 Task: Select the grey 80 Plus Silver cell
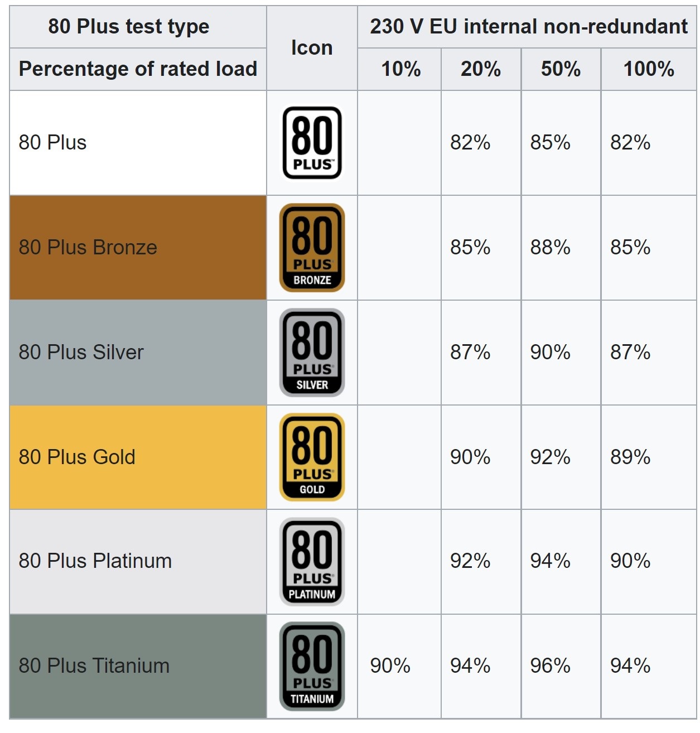click(x=138, y=353)
